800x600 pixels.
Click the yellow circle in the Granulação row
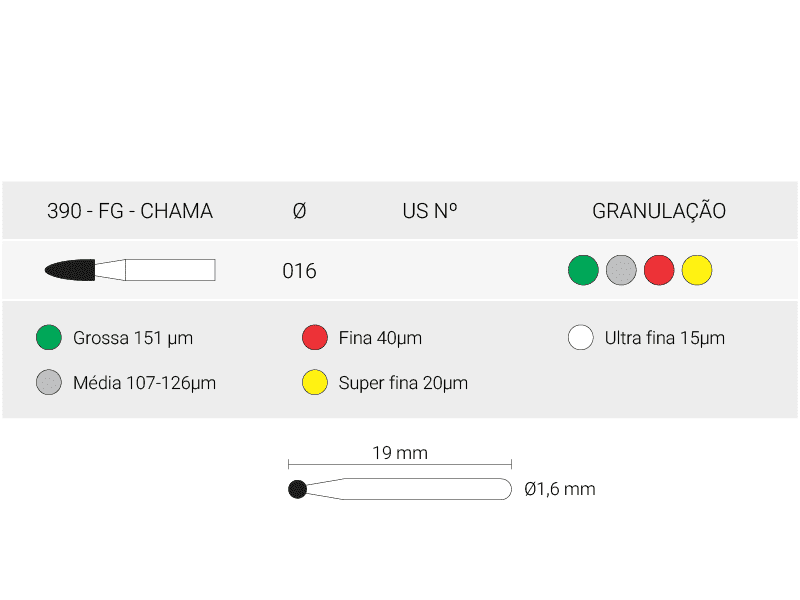coord(697,270)
